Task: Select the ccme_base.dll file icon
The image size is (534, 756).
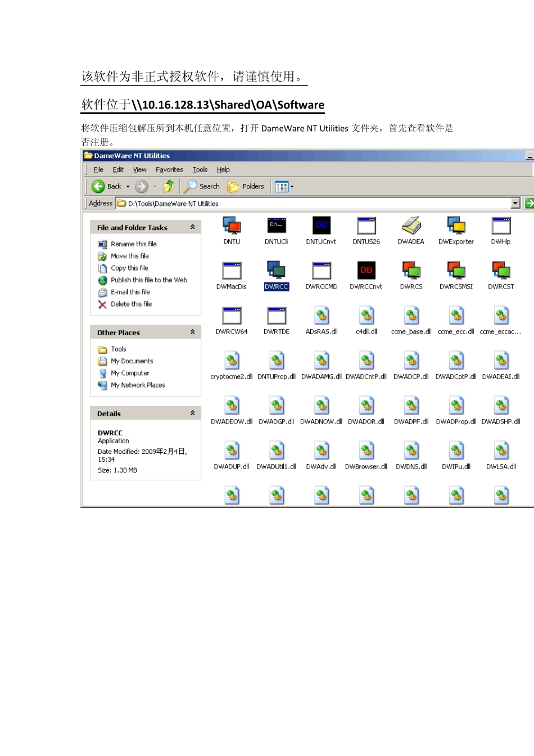Action: pyautogui.click(x=411, y=316)
